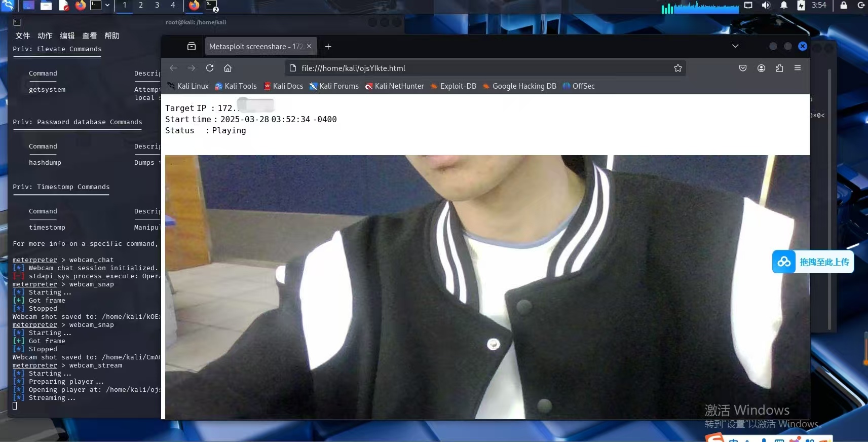Open the 编辑 menu in the terminal

coord(67,35)
